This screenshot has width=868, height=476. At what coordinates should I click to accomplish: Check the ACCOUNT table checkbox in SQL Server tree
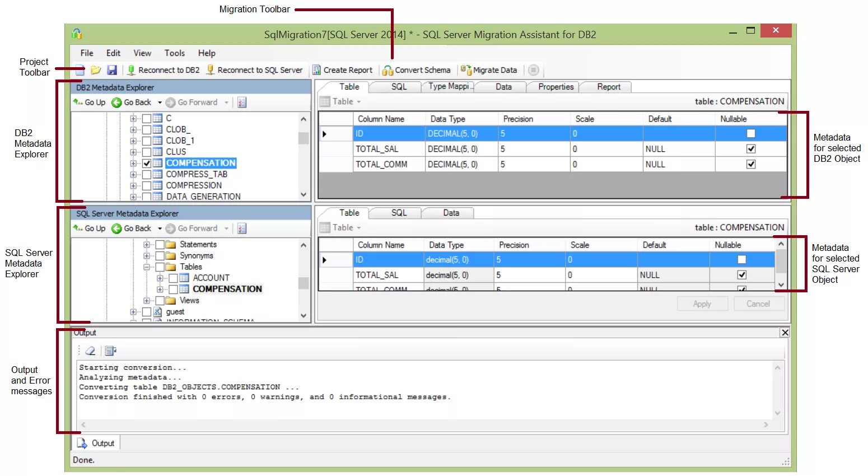174,278
